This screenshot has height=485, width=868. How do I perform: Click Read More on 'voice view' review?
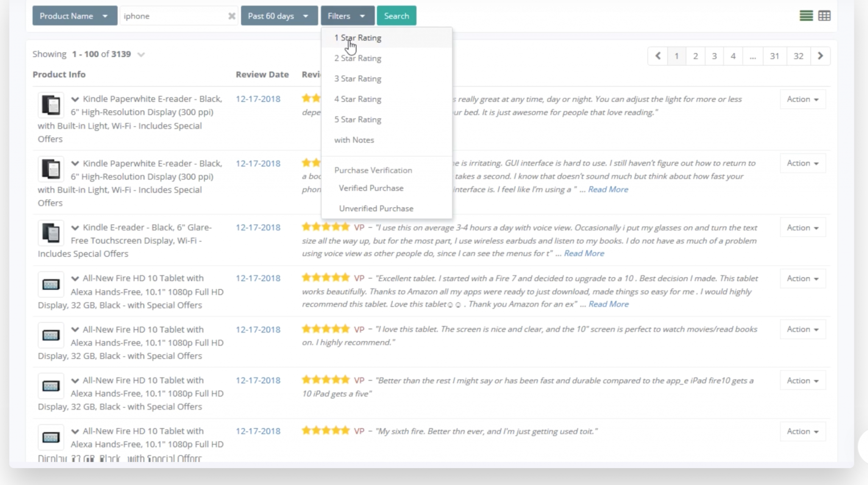coord(584,253)
